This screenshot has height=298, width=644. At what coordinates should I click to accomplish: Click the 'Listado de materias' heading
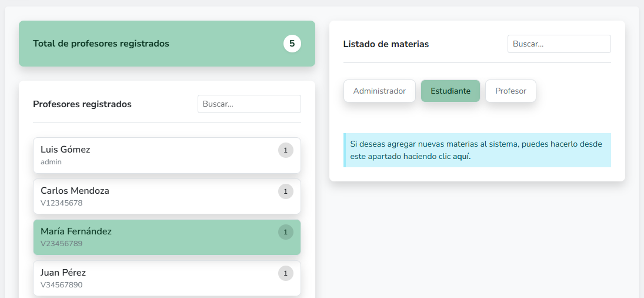tap(386, 44)
